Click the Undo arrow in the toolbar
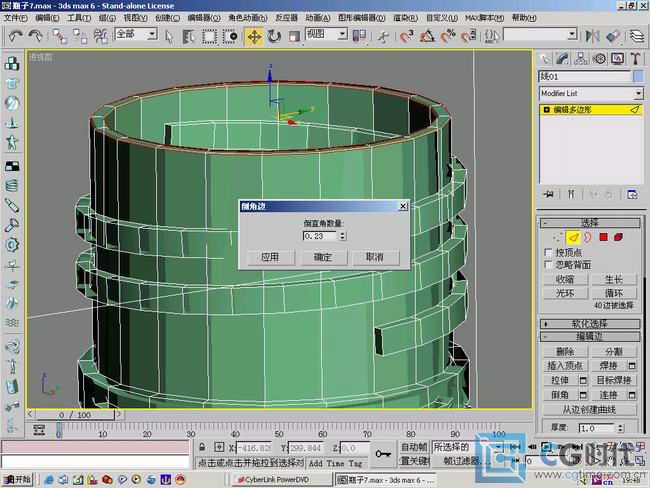The image size is (650, 488). 15,36
